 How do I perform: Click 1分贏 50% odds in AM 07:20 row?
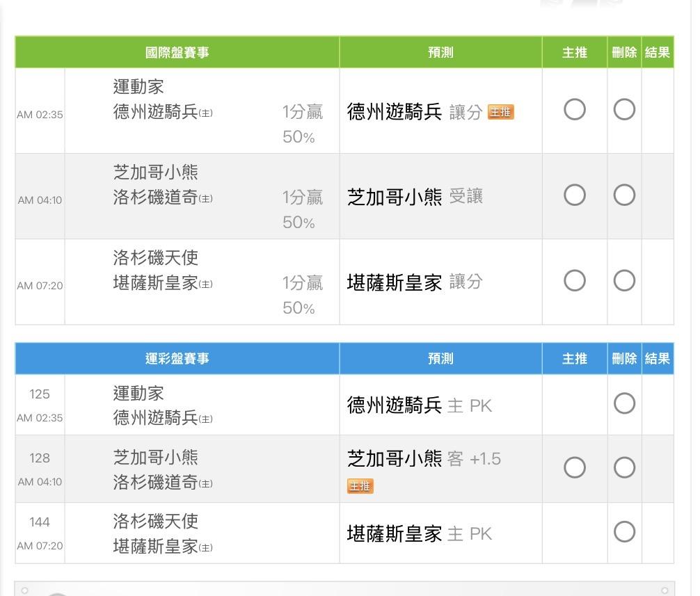[302, 295]
